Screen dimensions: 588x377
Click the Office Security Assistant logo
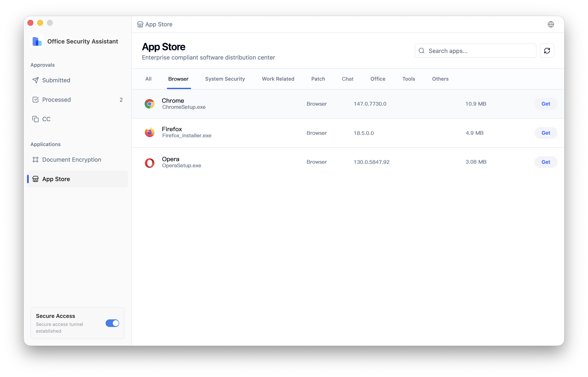(x=37, y=41)
